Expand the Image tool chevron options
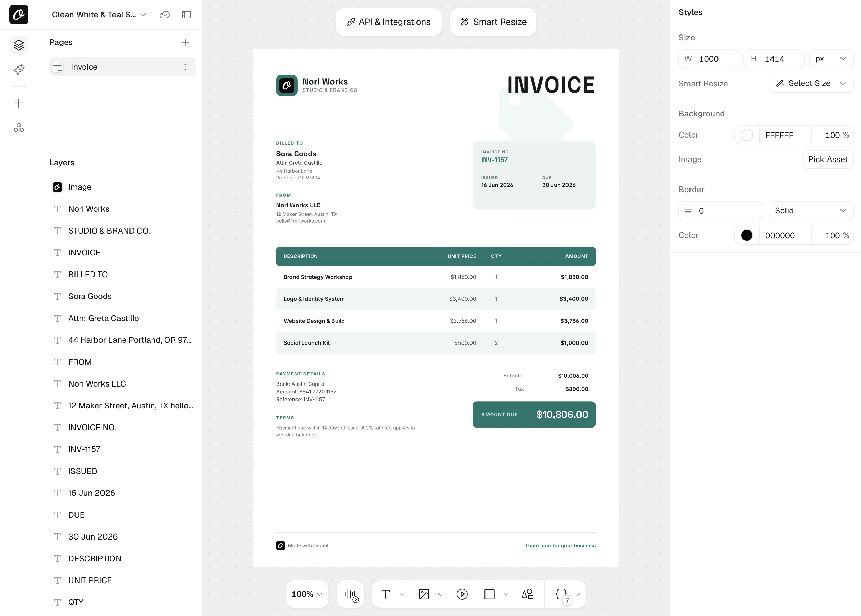 coord(440,594)
